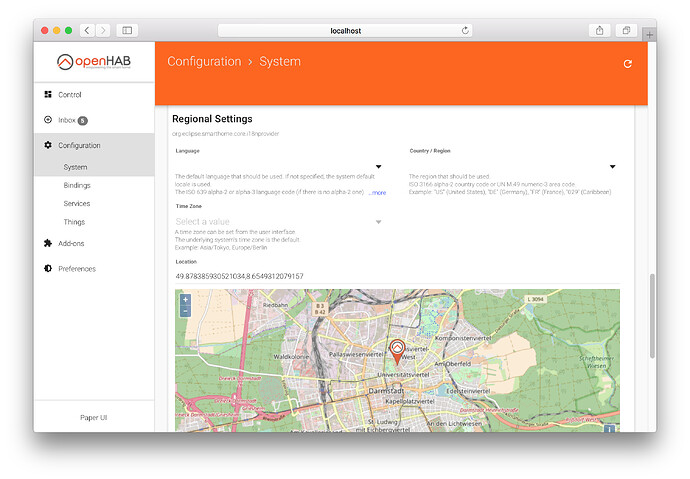Click the org.eclipse.smarthome.core.i18nprovider text

tap(225, 134)
